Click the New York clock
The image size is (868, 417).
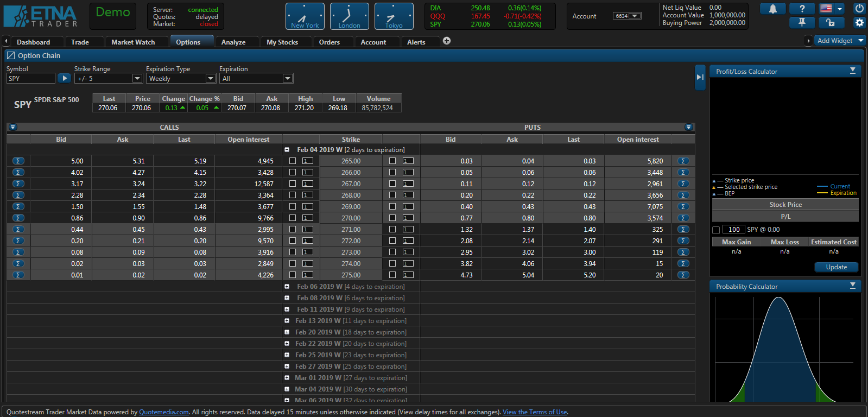[305, 16]
